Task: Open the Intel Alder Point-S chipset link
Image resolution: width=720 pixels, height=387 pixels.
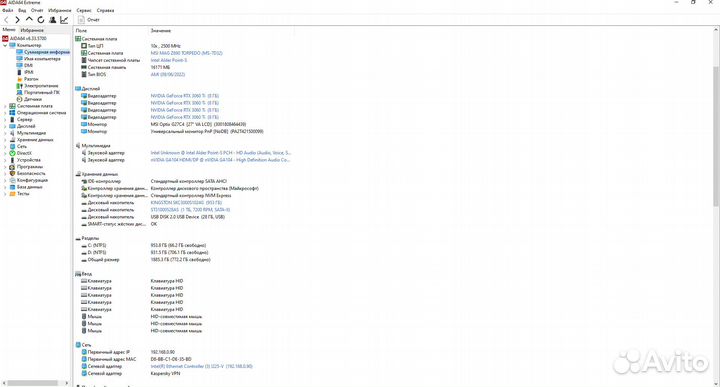Action: 169,60
